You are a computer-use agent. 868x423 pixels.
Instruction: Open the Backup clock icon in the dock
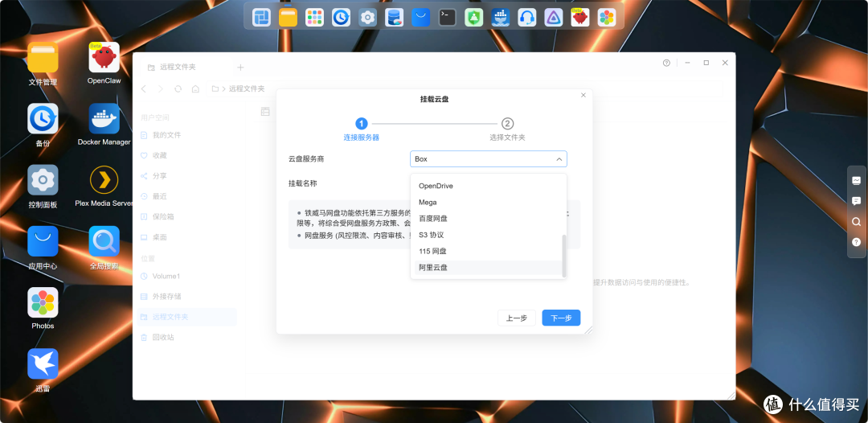(x=341, y=18)
